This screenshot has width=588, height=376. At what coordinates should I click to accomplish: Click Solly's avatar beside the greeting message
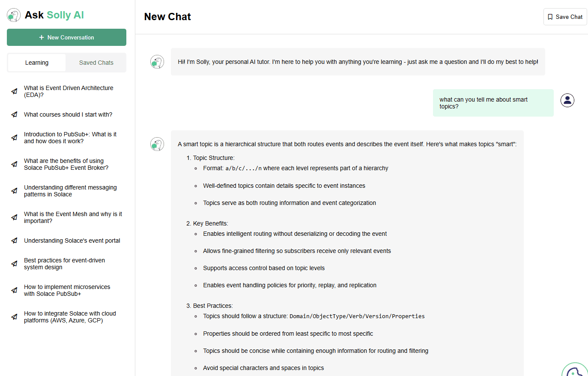click(x=157, y=62)
